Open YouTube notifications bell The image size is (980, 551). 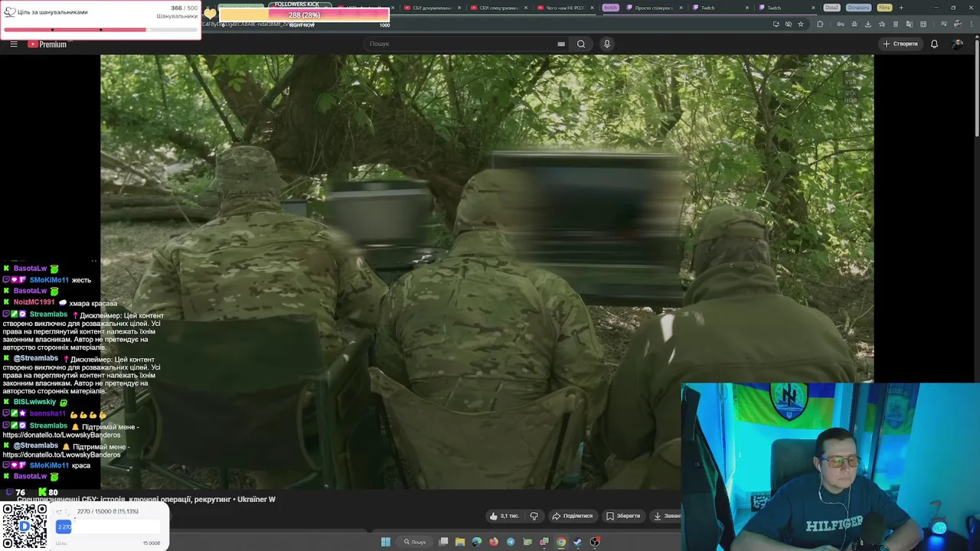934,44
